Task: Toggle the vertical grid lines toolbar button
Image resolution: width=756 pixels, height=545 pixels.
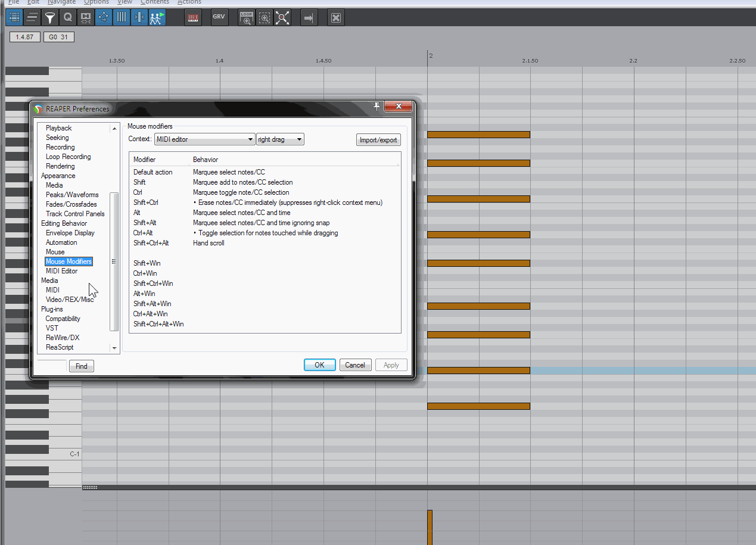Action: (x=122, y=18)
